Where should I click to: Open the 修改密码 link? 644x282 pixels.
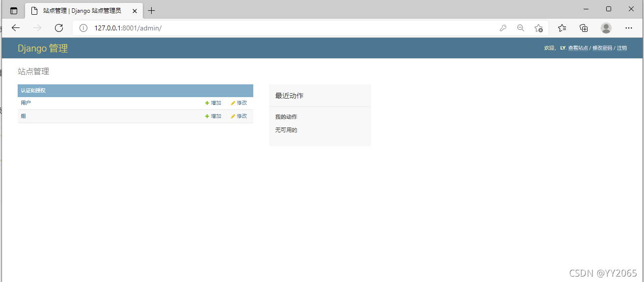point(602,48)
